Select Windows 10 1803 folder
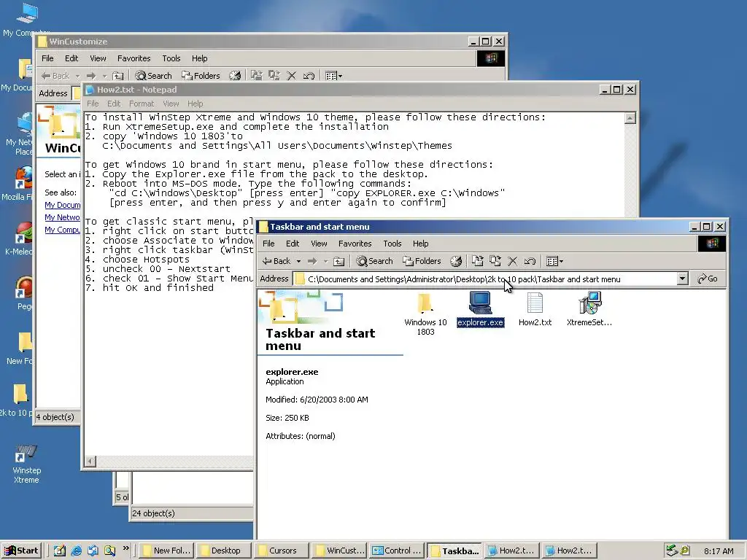The width and height of the screenshot is (747, 560). (x=425, y=314)
